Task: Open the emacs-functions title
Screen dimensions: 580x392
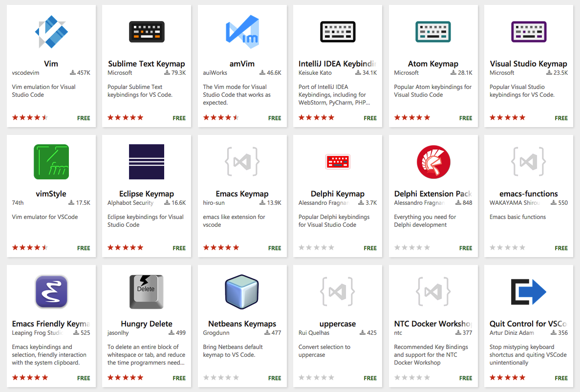Action: click(529, 194)
